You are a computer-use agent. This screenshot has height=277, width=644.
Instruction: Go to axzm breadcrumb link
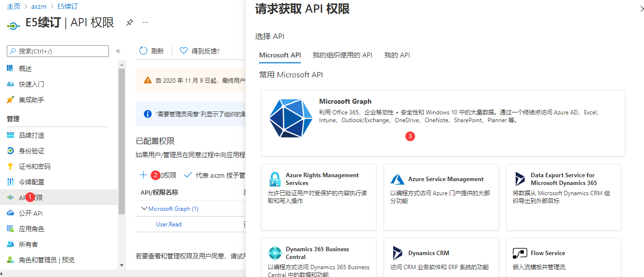[39, 7]
